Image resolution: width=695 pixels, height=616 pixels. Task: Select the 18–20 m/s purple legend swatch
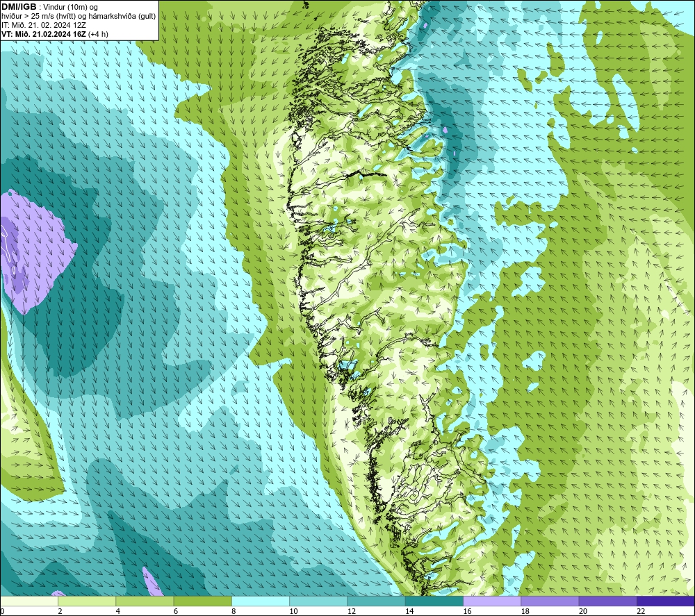click(x=550, y=601)
